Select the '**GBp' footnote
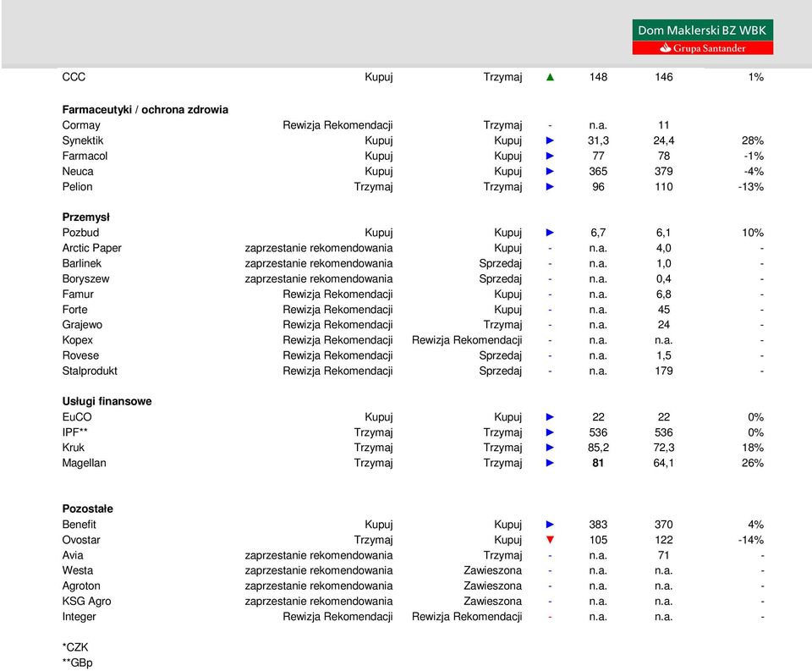Viewport: 812px width, 671px height. [78, 663]
